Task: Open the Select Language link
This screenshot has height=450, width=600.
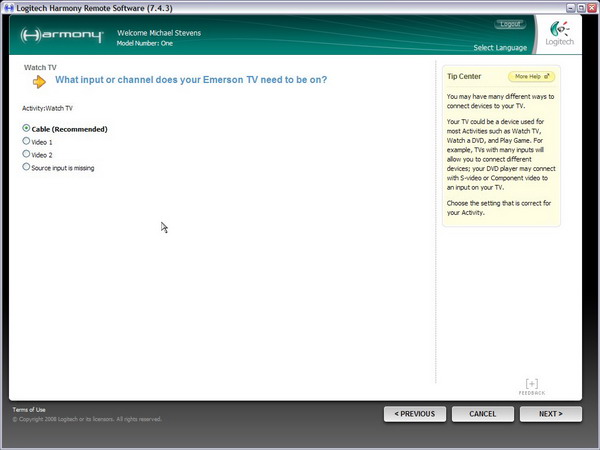Action: click(500, 48)
